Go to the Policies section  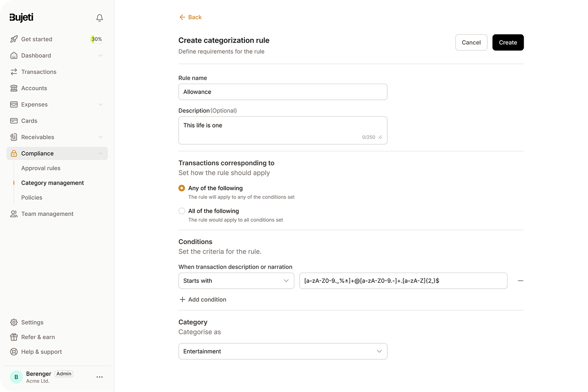pyautogui.click(x=31, y=197)
